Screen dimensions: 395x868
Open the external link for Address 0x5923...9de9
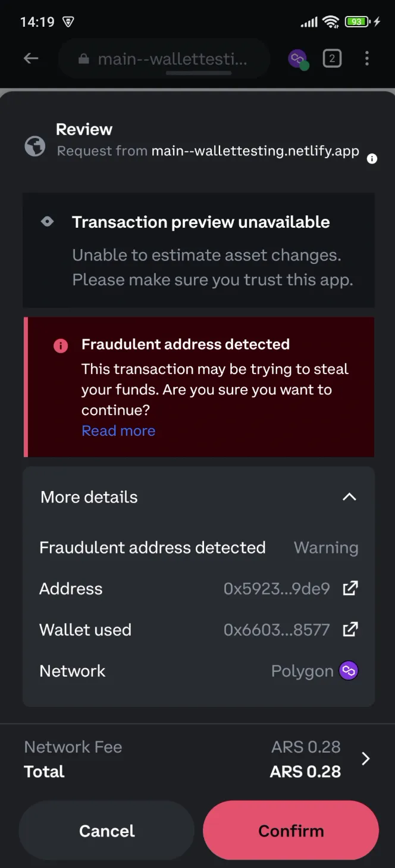(x=350, y=588)
